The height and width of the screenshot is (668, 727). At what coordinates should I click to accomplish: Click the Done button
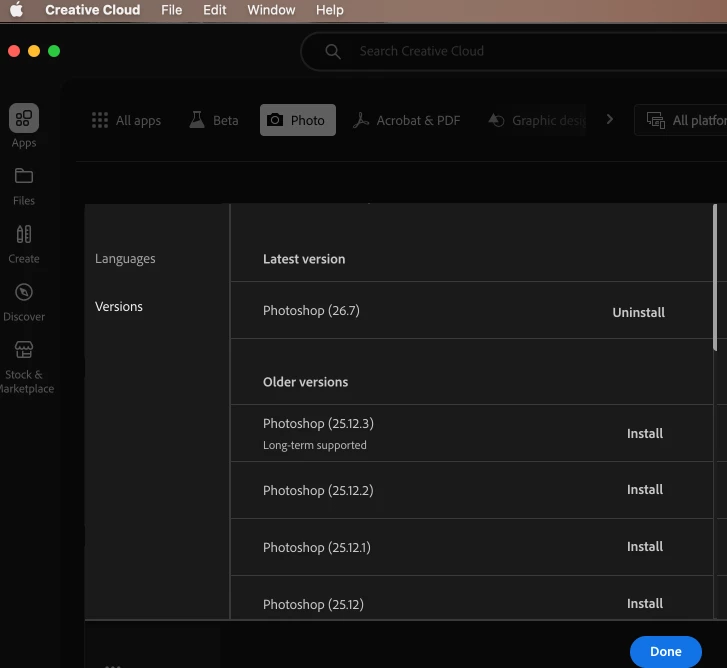point(665,651)
